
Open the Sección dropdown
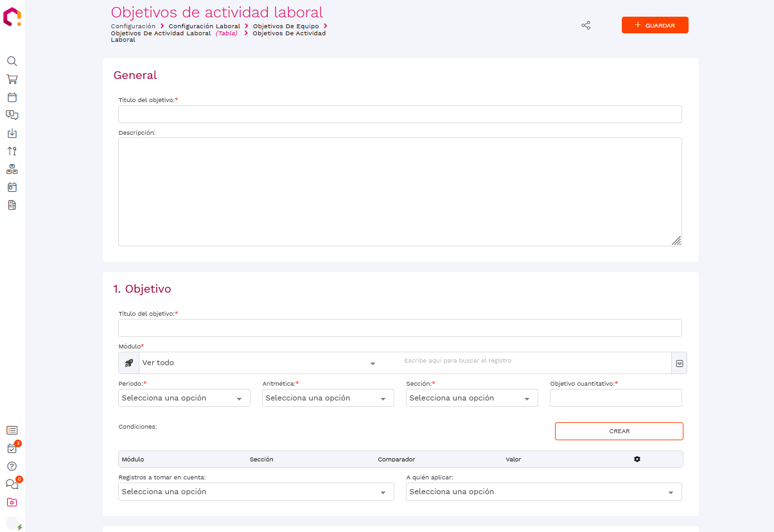pos(472,399)
